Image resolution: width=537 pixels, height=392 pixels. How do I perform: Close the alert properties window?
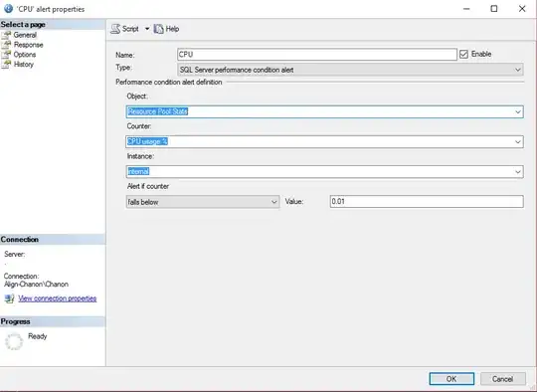coord(522,9)
